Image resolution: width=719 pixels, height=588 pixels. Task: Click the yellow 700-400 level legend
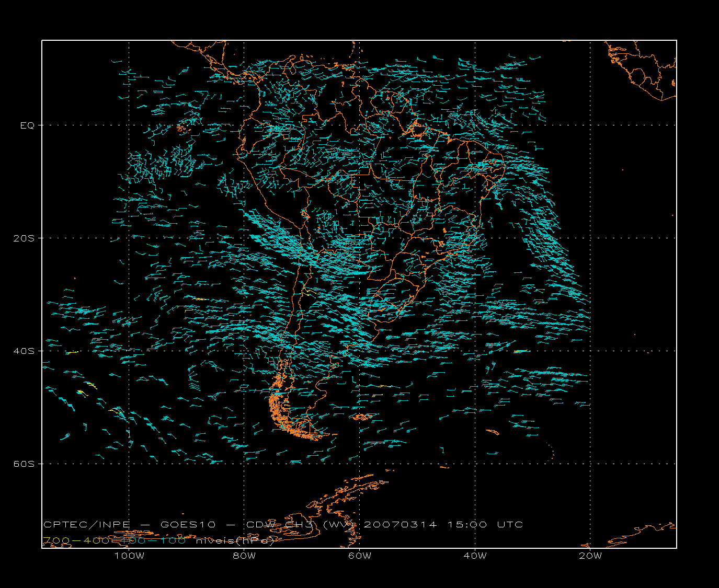coord(76,540)
